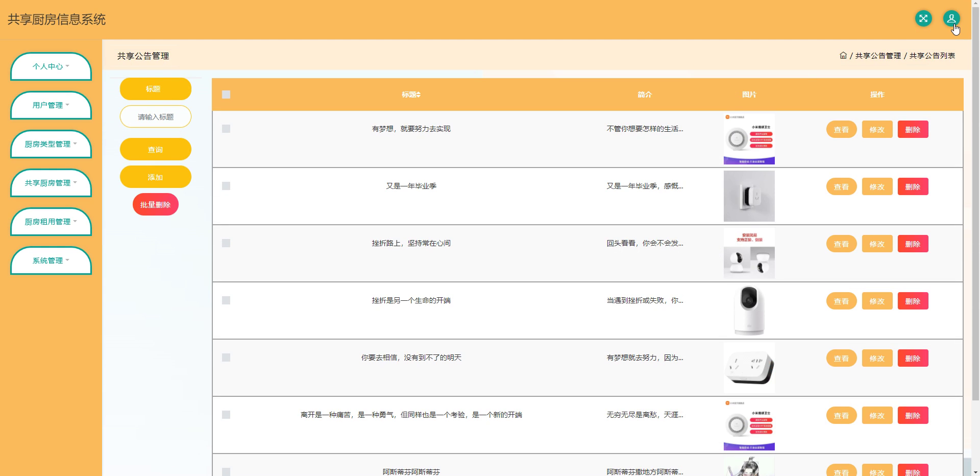Edit the row 挫折路上，坚持常在心间

(x=877, y=244)
